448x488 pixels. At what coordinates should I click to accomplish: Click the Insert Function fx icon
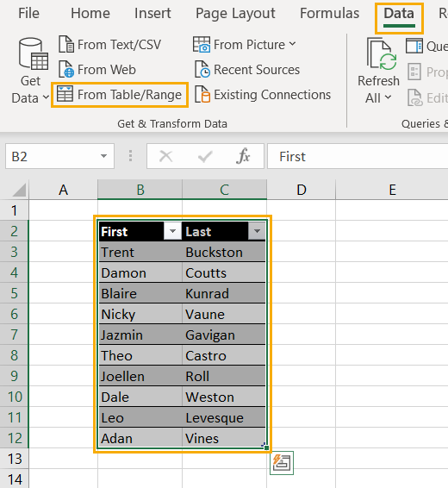pos(243,156)
